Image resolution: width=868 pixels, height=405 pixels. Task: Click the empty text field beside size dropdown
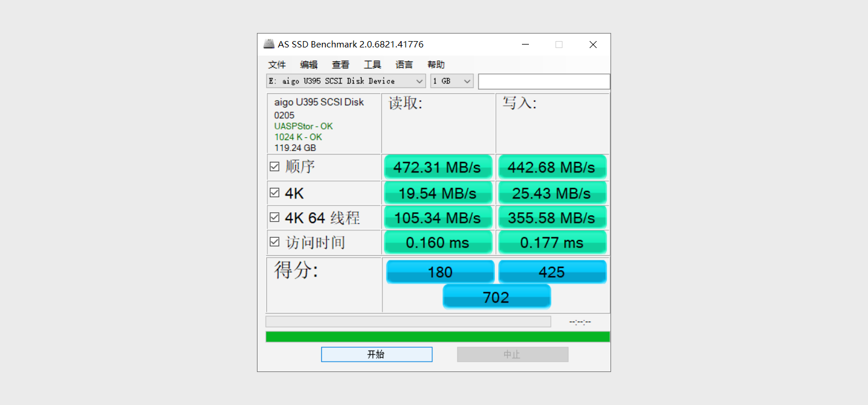(x=544, y=82)
